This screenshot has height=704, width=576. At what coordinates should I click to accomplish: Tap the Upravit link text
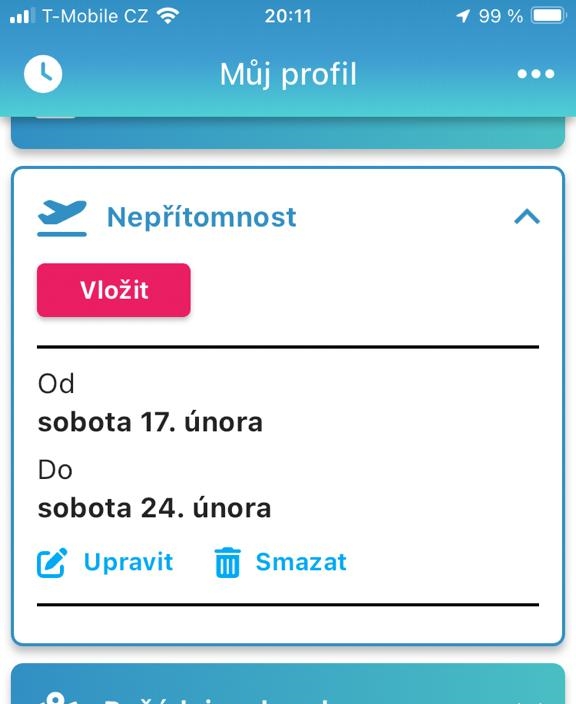128,562
